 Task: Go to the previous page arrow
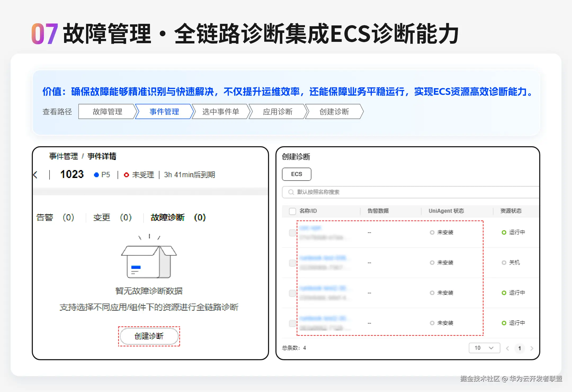coord(507,348)
